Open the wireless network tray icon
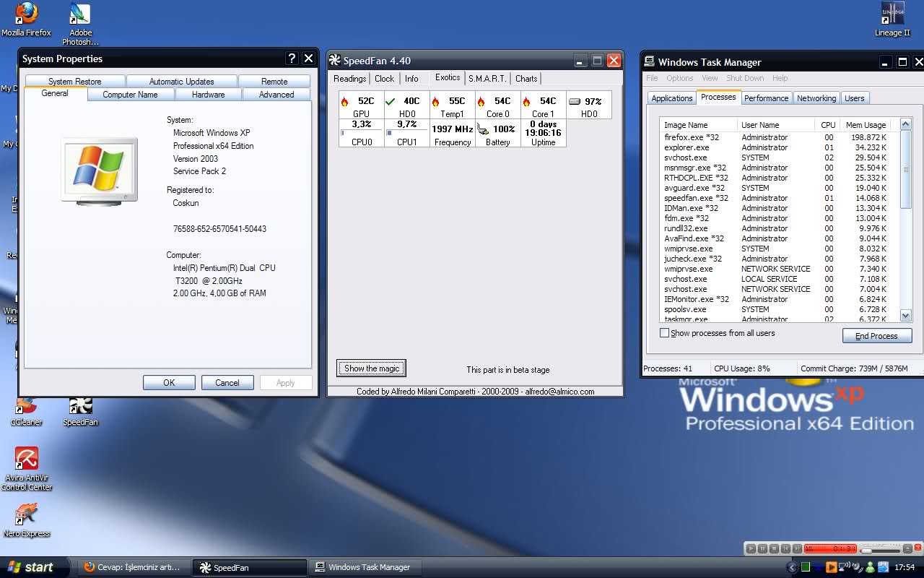The width and height of the screenshot is (924, 578). coord(845,567)
